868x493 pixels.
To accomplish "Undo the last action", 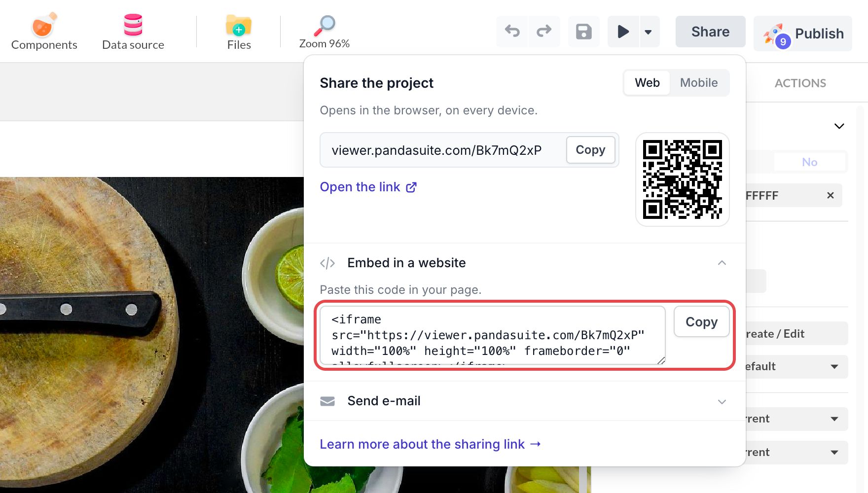I will point(512,32).
